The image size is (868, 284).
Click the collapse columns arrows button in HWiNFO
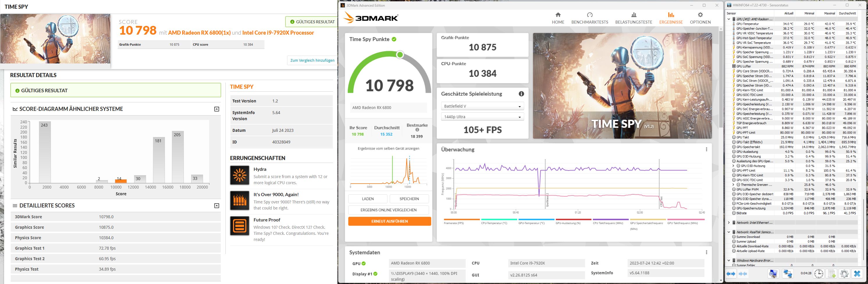[x=743, y=274]
